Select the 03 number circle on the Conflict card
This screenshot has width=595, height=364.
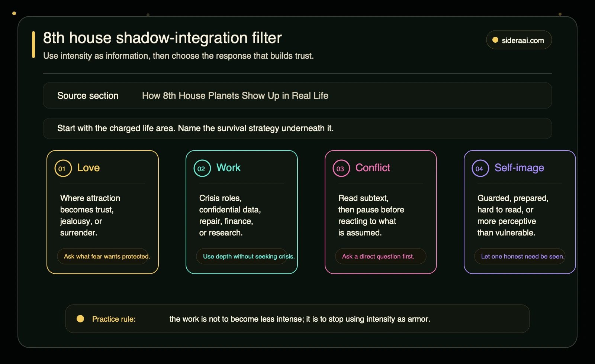point(341,168)
